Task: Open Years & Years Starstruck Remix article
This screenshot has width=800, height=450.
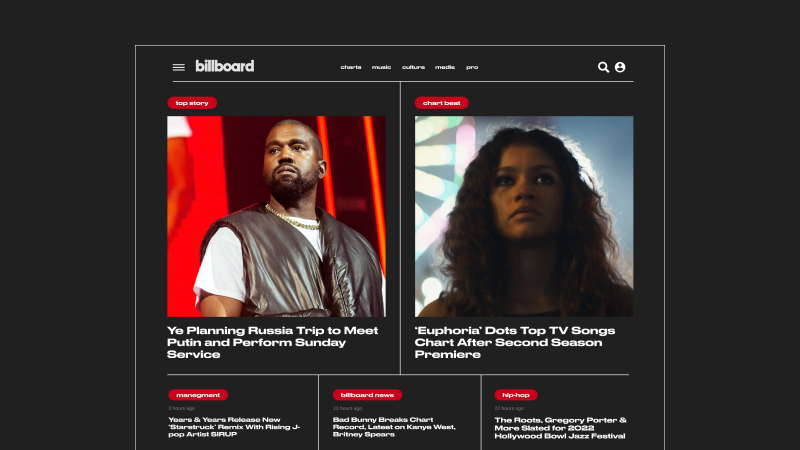Action: click(234, 427)
